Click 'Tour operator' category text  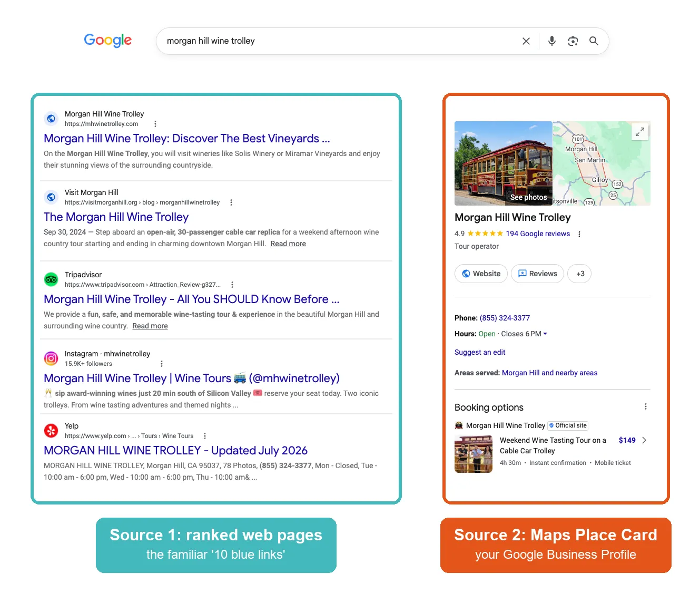point(477,246)
